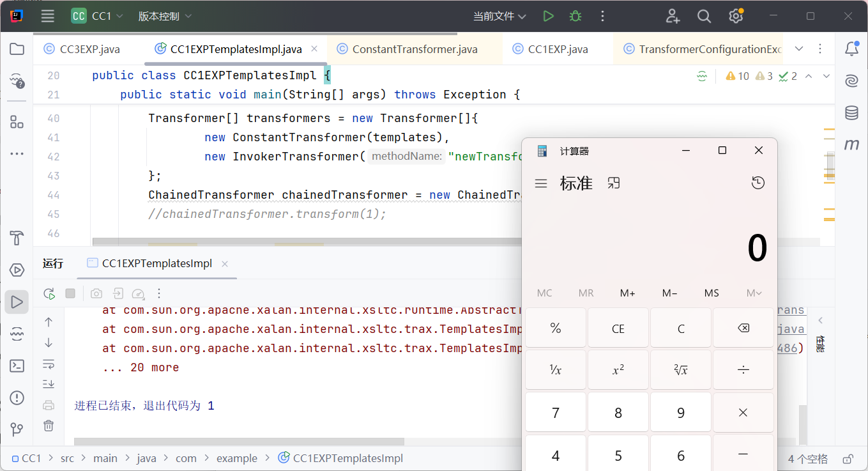Click the Build hammer icon in left sidebar
Viewport: 868px width, 471px height.
point(17,238)
